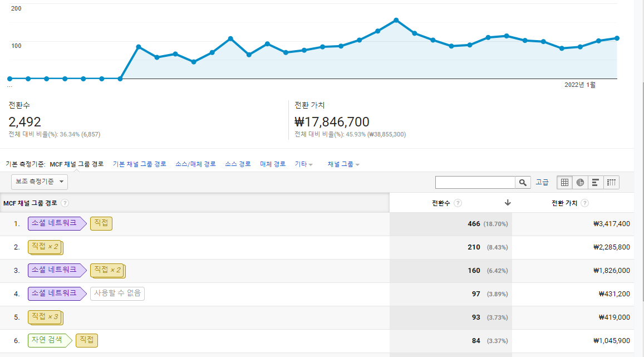Open the 보조 측정기준 dropdown
Screen dimensions: 644x357
(40, 182)
